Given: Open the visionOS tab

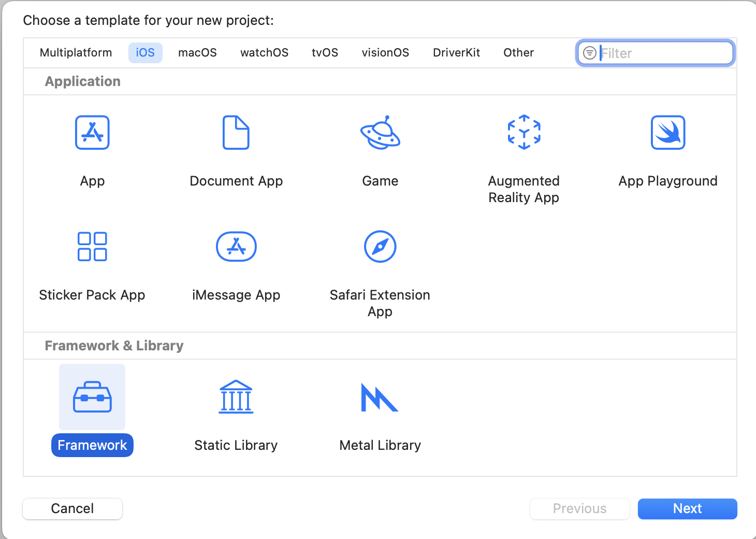Looking at the screenshot, I should click(386, 53).
